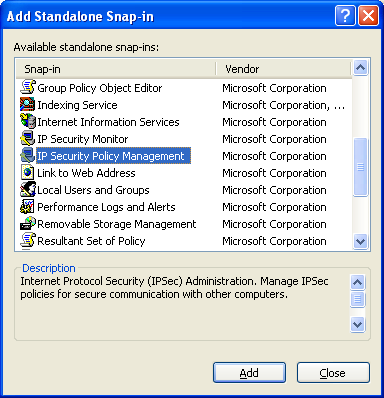The image size is (384, 398).
Task: Select the Group Policy Object Editor icon
Action: pyautogui.click(x=27, y=88)
